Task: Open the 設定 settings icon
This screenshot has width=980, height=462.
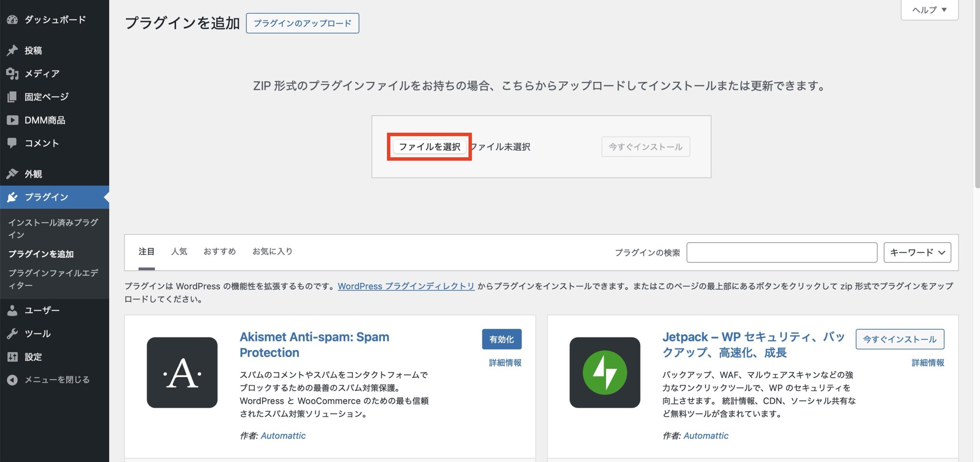Action: tap(13, 357)
